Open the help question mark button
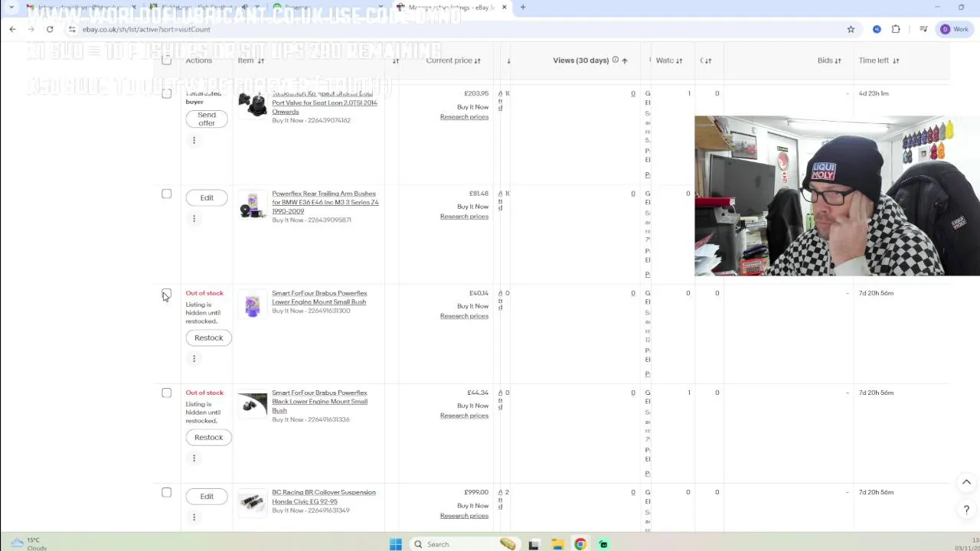 [966, 510]
